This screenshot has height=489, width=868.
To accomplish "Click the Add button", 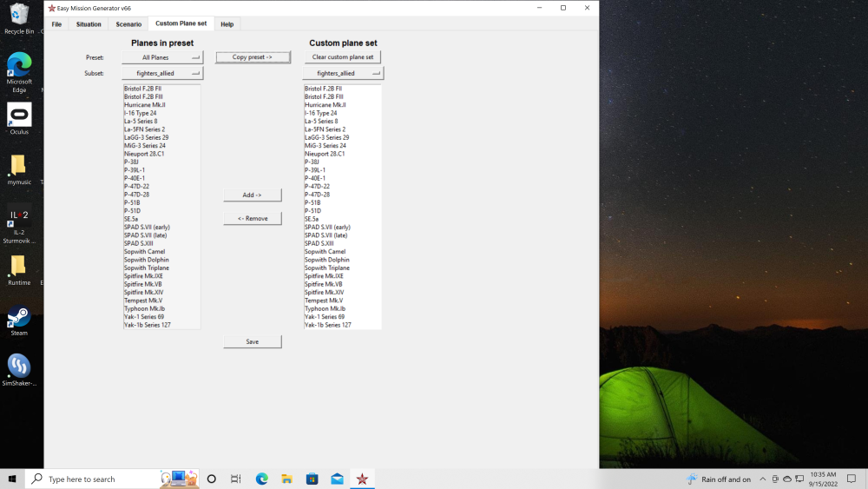I will [253, 195].
